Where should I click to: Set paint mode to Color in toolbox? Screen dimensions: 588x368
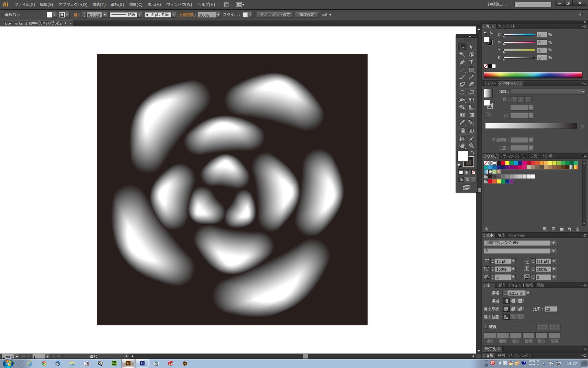[x=461, y=172]
